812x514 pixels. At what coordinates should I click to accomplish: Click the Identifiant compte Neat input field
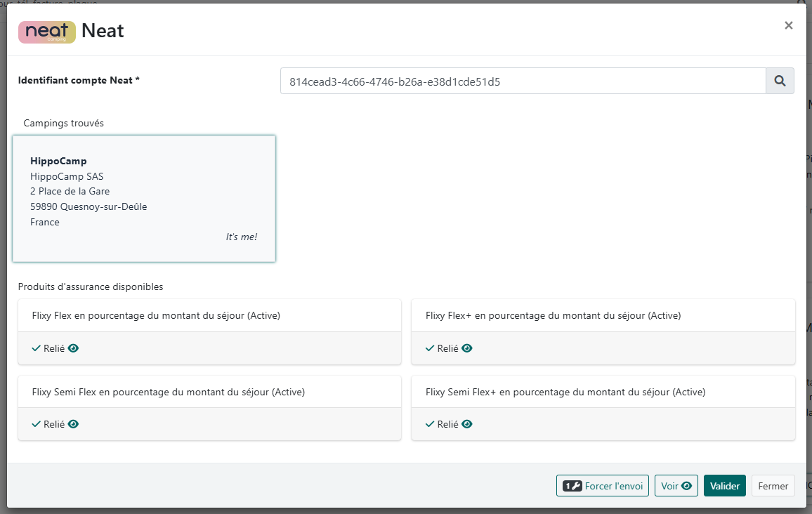point(522,81)
